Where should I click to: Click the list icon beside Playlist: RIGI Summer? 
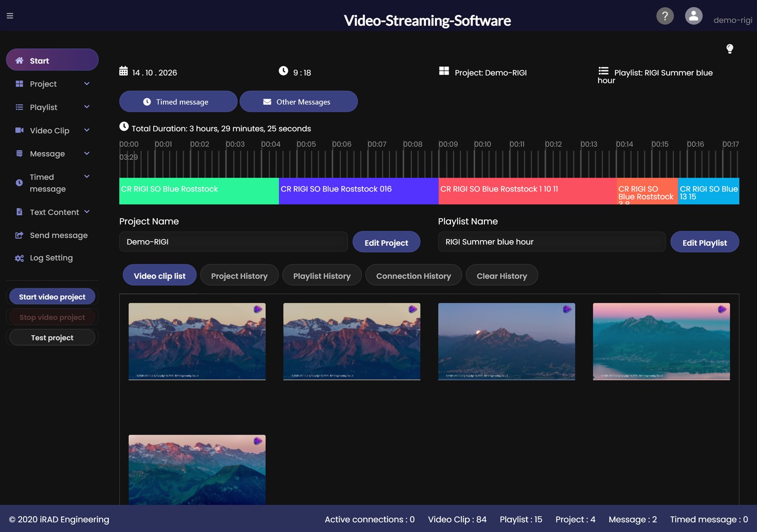(603, 71)
